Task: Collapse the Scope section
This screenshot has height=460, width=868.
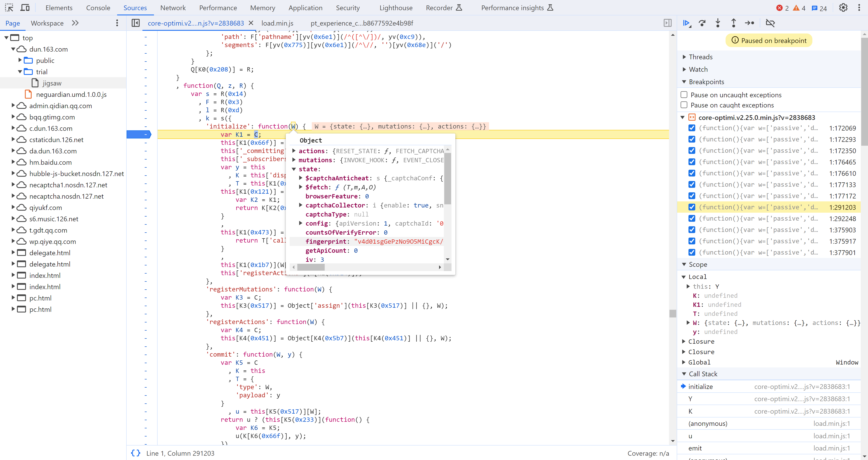Action: [x=684, y=265]
